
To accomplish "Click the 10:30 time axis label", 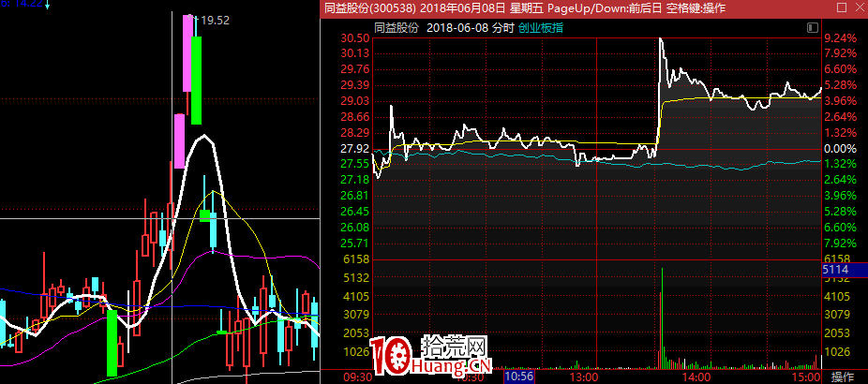I will tap(469, 377).
